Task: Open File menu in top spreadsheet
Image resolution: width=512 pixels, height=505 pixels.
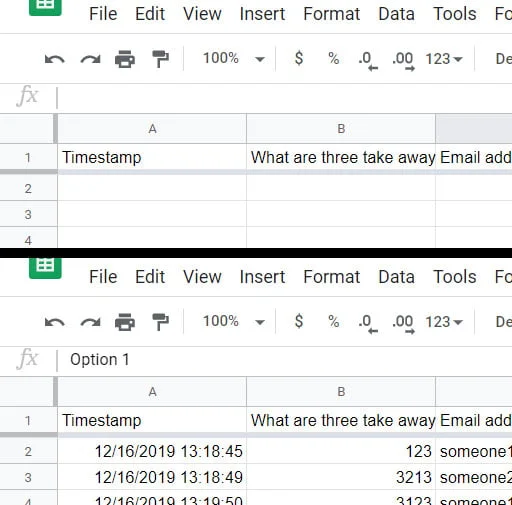Action: pyautogui.click(x=103, y=14)
